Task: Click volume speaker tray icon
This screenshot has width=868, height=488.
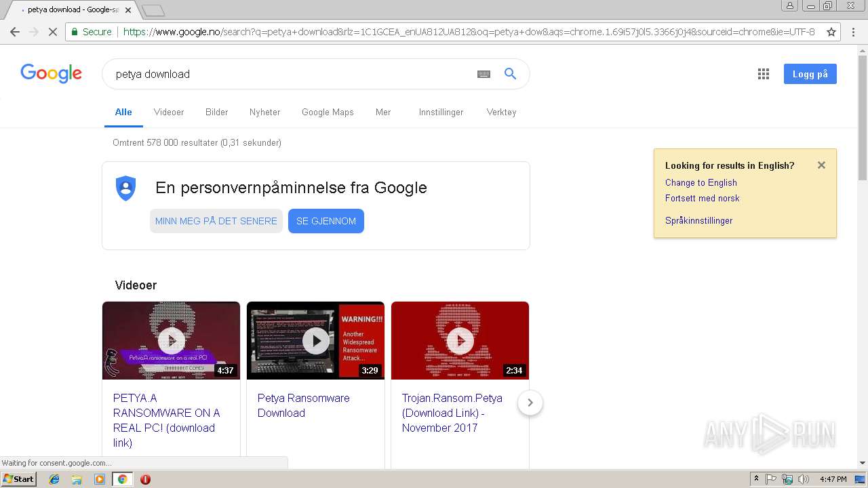Action: point(803,479)
